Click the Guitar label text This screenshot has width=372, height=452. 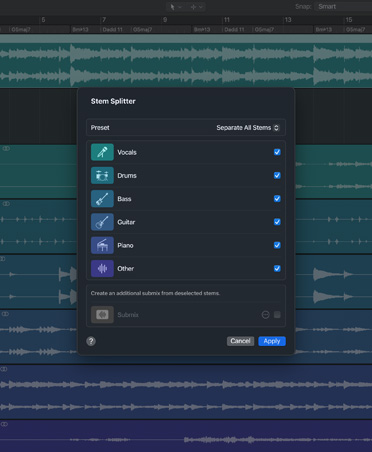126,222
